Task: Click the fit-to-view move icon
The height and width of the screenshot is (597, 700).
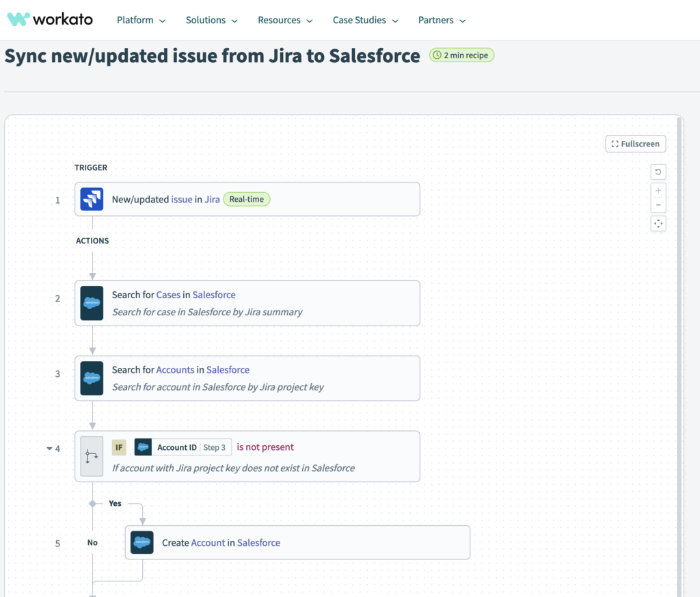Action: tap(658, 224)
